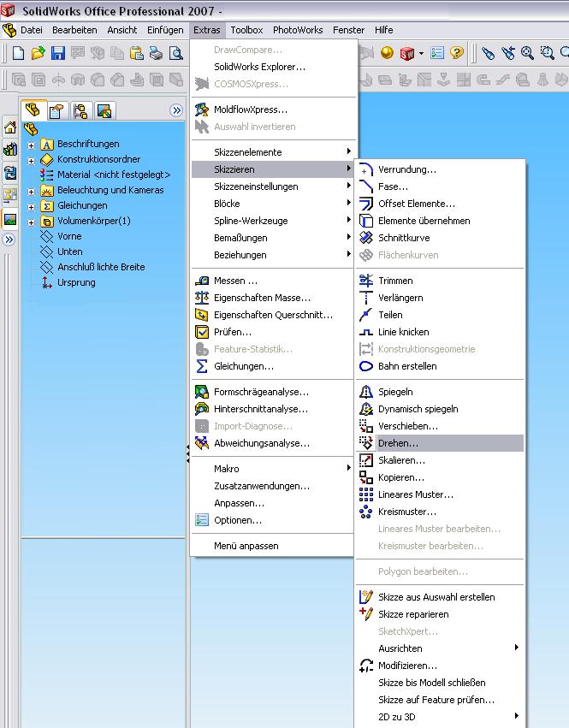Click the Messen measure tool
569x728 pixels.
[274, 281]
